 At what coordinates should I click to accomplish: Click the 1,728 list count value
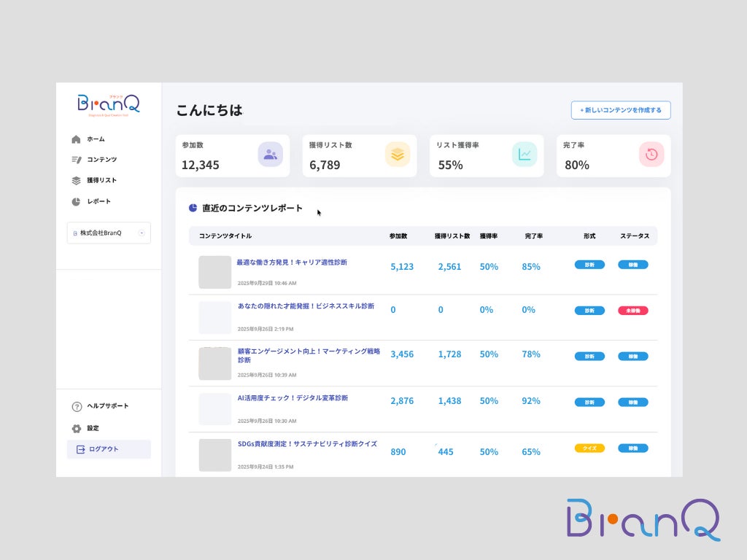point(449,354)
